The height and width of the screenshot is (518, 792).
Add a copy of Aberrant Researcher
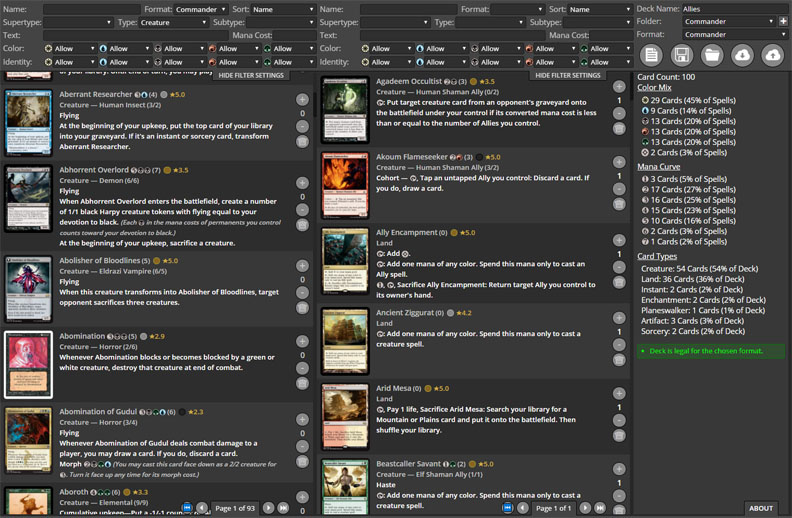(302, 100)
